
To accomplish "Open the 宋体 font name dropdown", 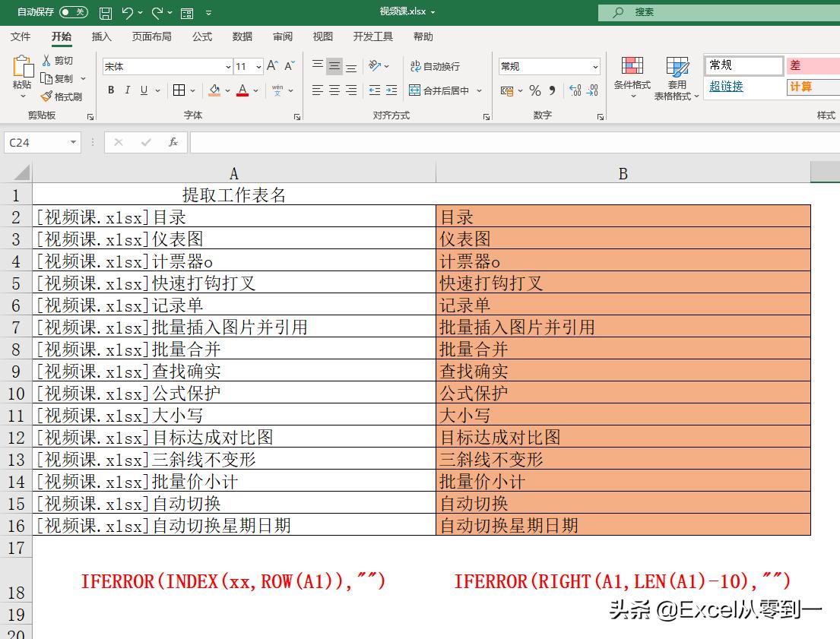I will 227,67.
